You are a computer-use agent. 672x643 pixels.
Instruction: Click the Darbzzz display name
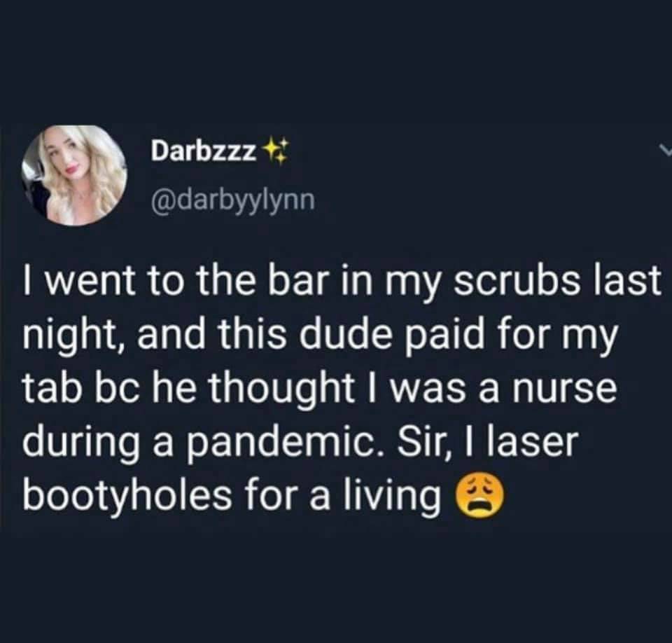pos(203,151)
